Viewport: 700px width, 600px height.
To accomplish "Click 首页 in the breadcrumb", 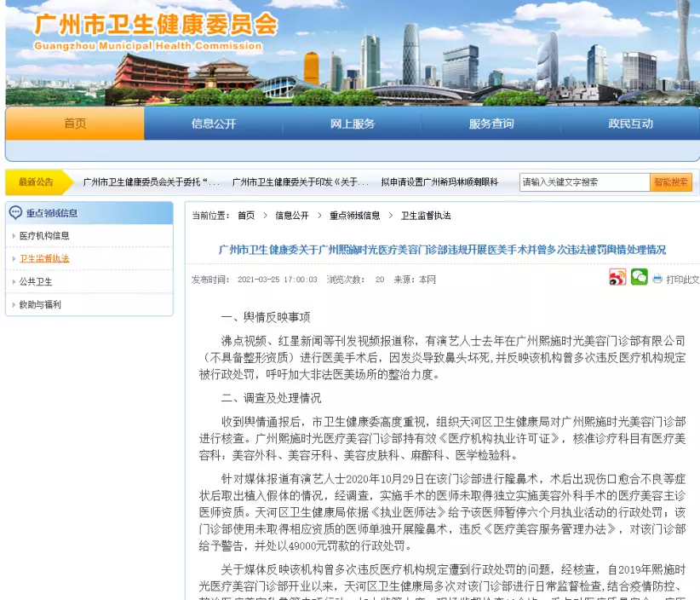I will pyautogui.click(x=246, y=216).
